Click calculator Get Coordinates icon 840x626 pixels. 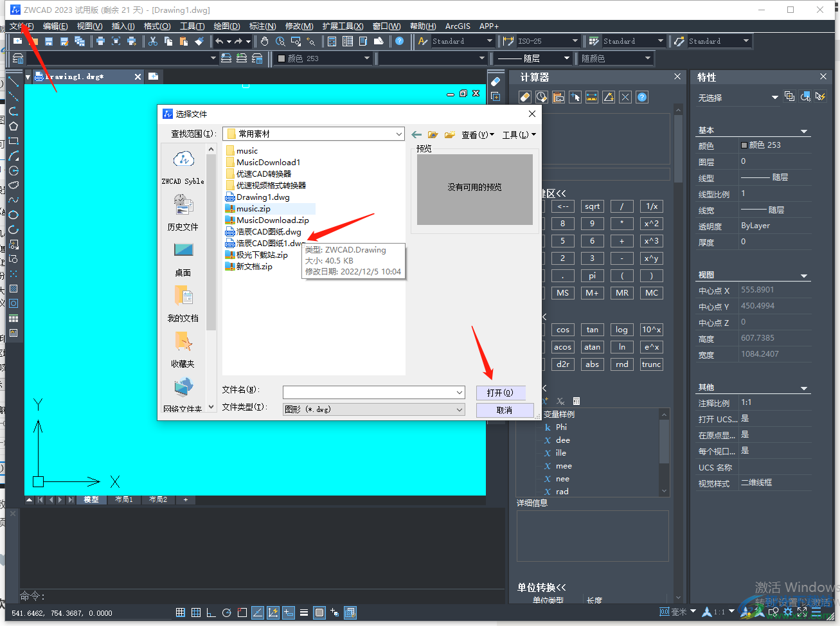coord(575,97)
